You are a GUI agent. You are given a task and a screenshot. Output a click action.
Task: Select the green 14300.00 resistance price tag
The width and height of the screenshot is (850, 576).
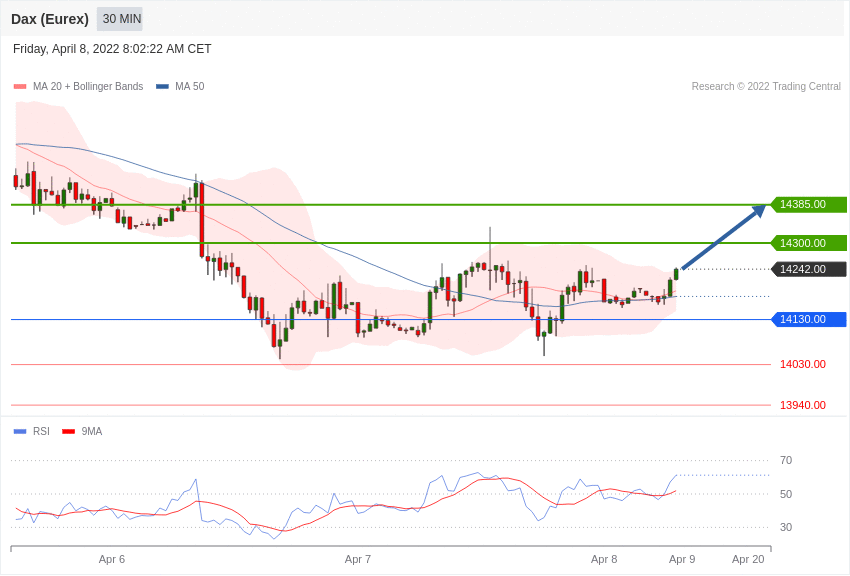[x=808, y=243]
